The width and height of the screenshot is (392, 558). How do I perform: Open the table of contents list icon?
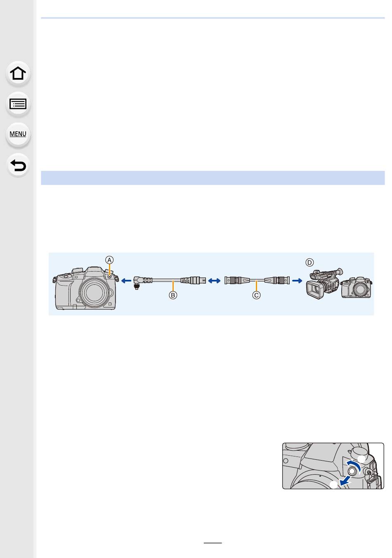[x=18, y=104]
